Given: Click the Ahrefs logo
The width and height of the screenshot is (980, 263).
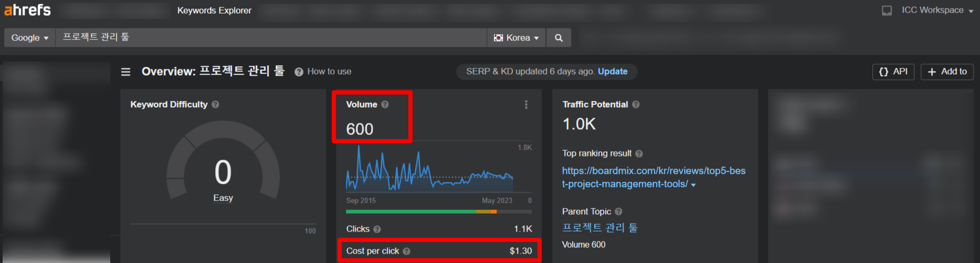Looking at the screenshot, I should point(28,10).
